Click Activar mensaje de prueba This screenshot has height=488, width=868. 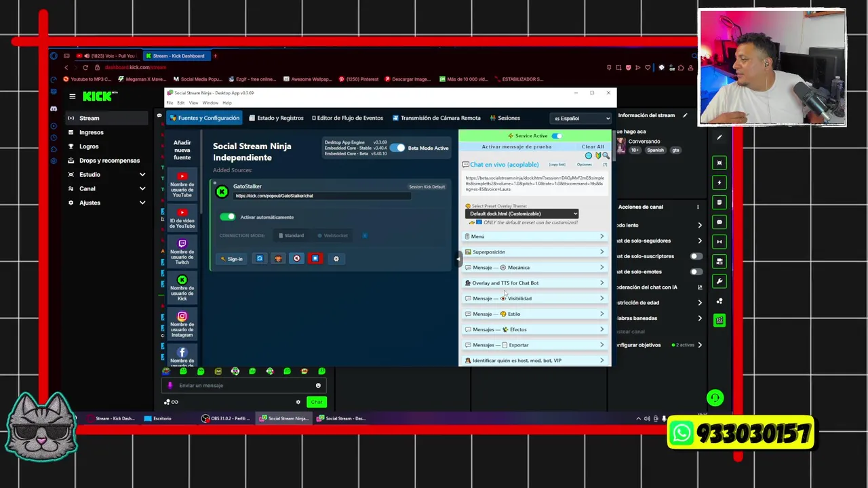[517, 146]
